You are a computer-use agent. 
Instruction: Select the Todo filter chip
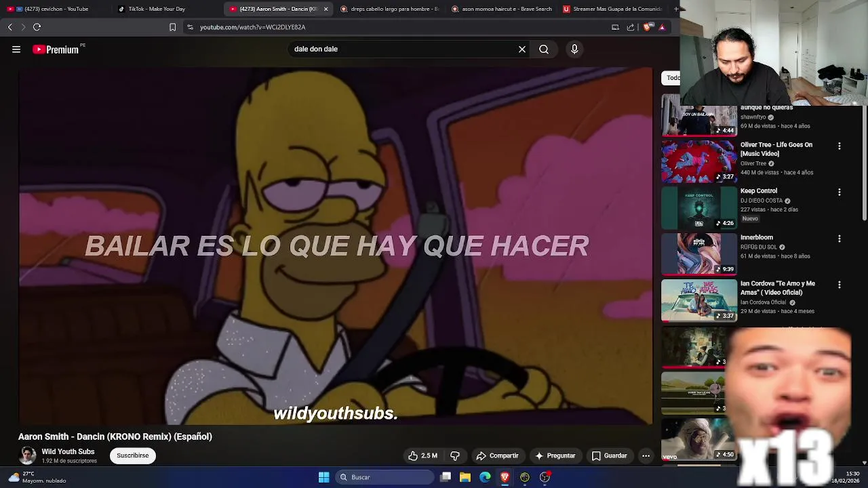click(671, 77)
